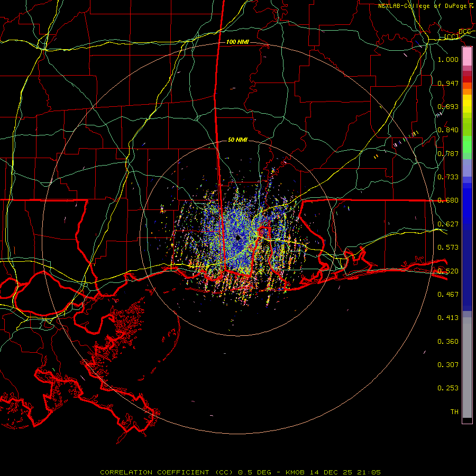Click the 0.467 scale value
Viewport: 476px width, 476px height.
448,294
